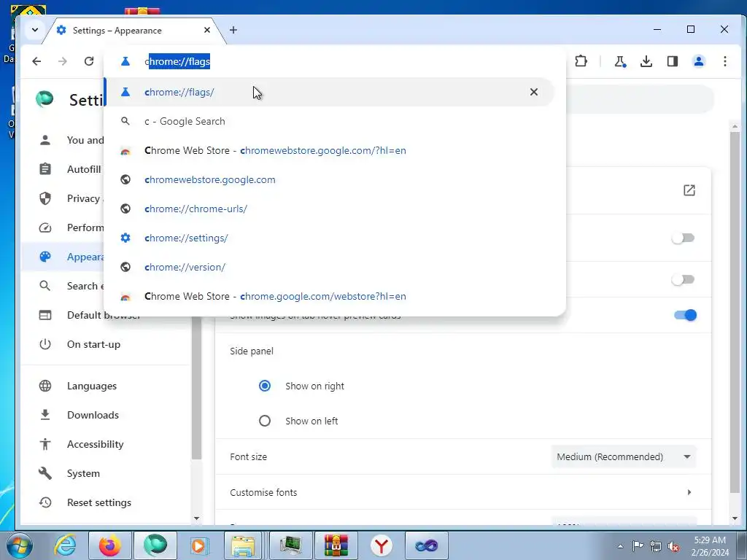Expand Customise fonts arrow

tap(689, 492)
